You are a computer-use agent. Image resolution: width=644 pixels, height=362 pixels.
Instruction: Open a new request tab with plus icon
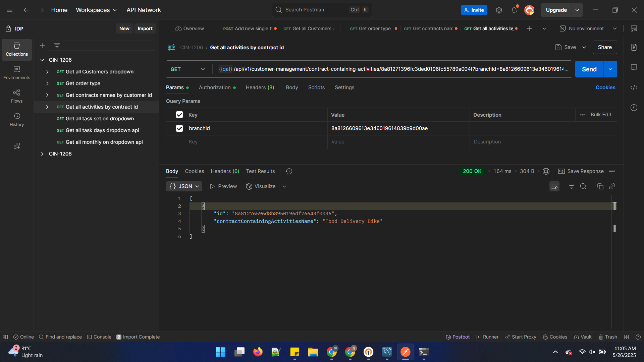[529, 29]
